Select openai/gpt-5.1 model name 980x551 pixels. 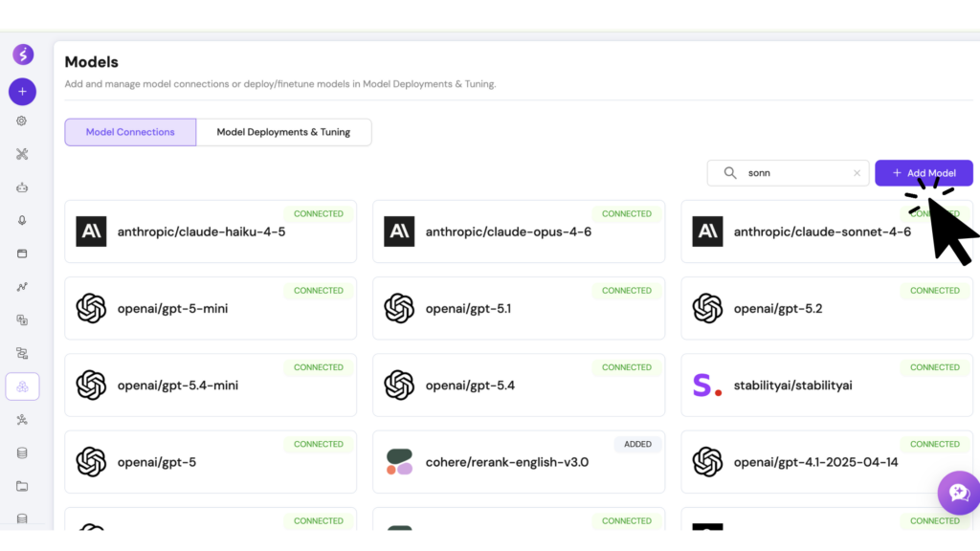(x=468, y=309)
